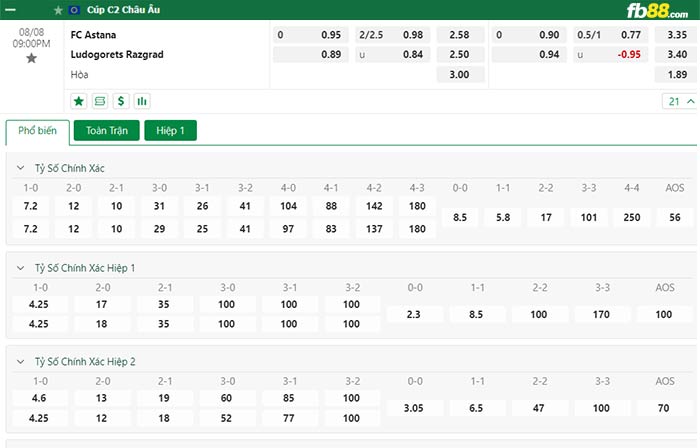Pick correct score 1-1 odds 5.8
Viewport: 700px width, 448px height.
(x=503, y=217)
